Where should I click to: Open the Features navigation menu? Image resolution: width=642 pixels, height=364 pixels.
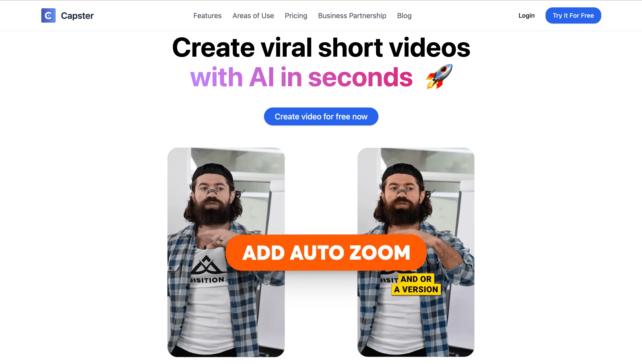(207, 15)
